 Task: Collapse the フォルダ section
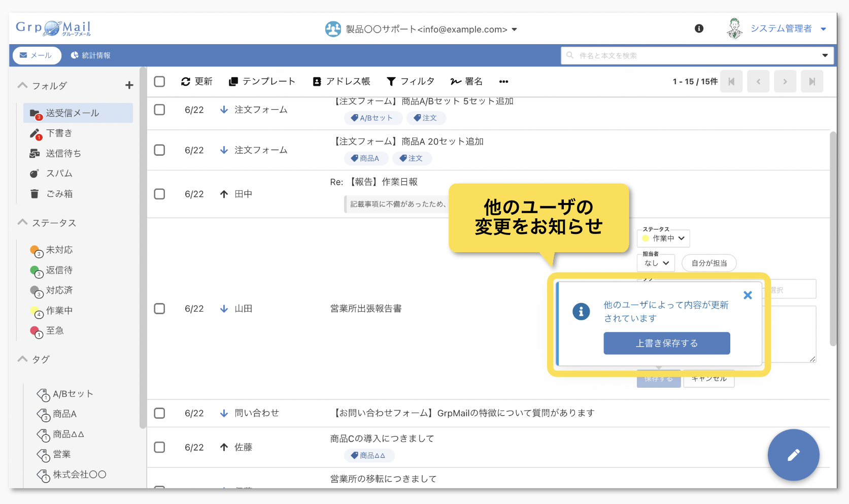22,85
